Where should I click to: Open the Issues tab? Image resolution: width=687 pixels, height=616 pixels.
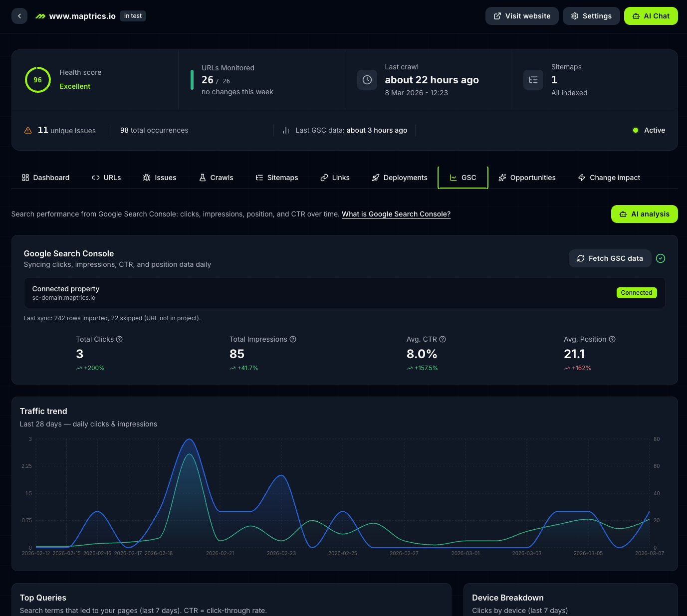coord(160,178)
